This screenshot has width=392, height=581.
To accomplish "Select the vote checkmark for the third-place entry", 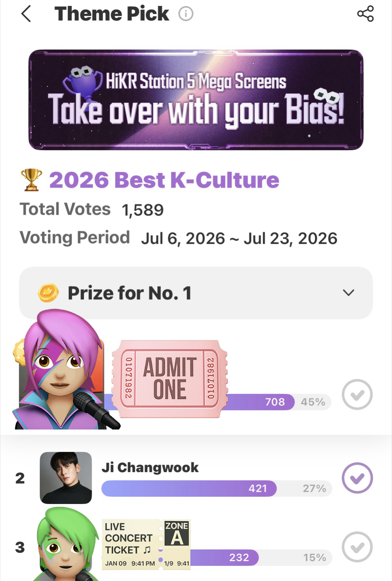I will 357,547.
